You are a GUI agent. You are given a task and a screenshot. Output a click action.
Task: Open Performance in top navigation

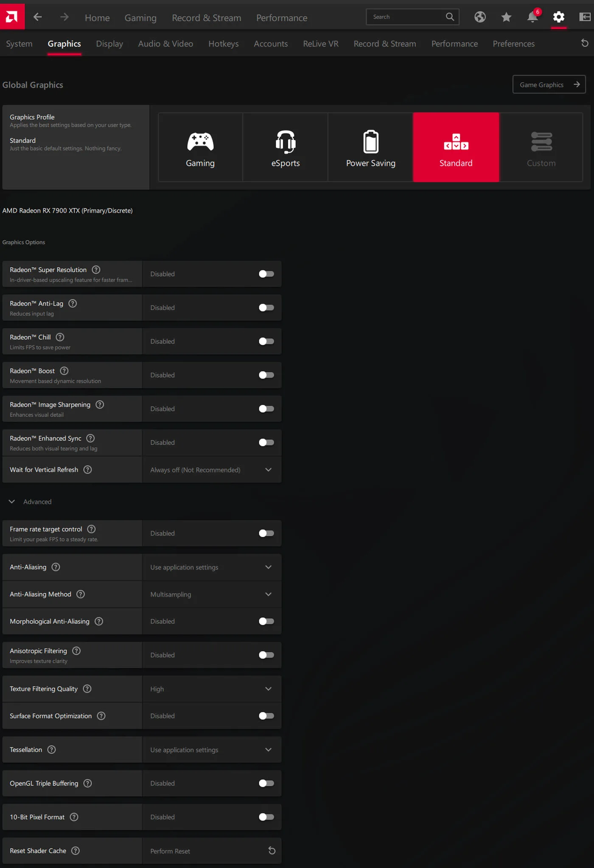[282, 18]
